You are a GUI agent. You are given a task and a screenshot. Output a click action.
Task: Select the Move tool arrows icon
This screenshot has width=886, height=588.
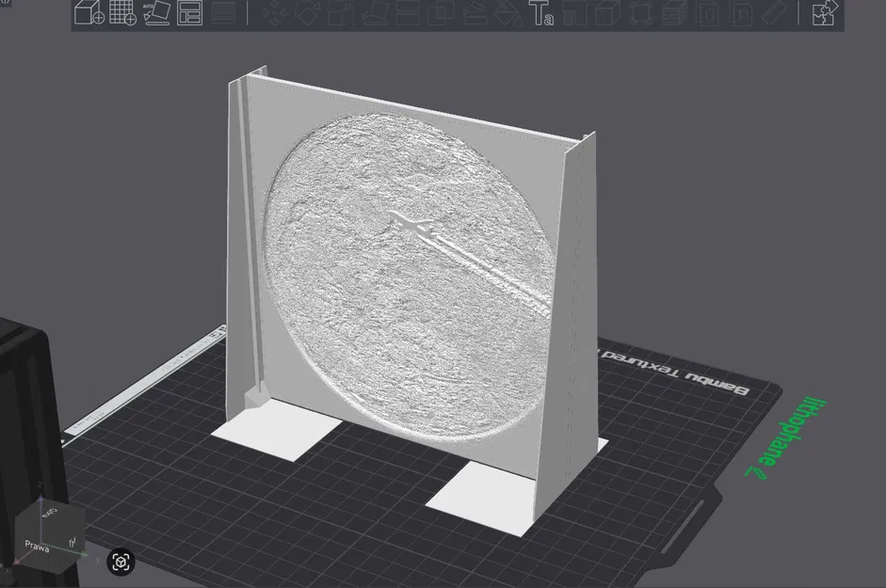(x=275, y=13)
